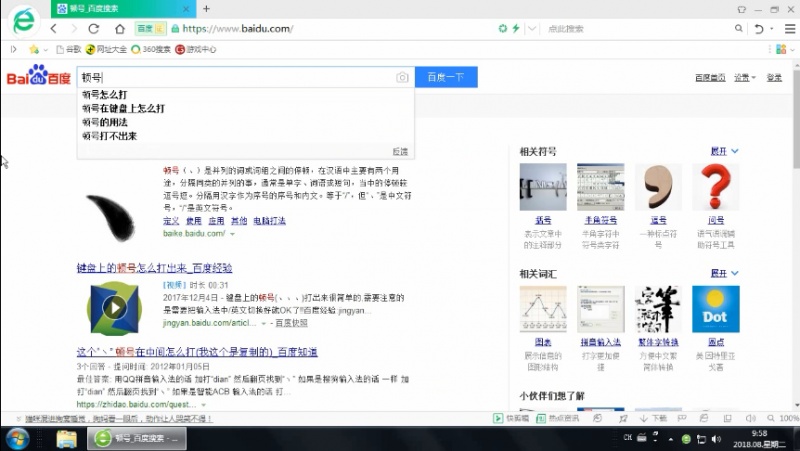Screen dimensions: 800x451
Task: Click the 登录 link
Action: (x=774, y=78)
